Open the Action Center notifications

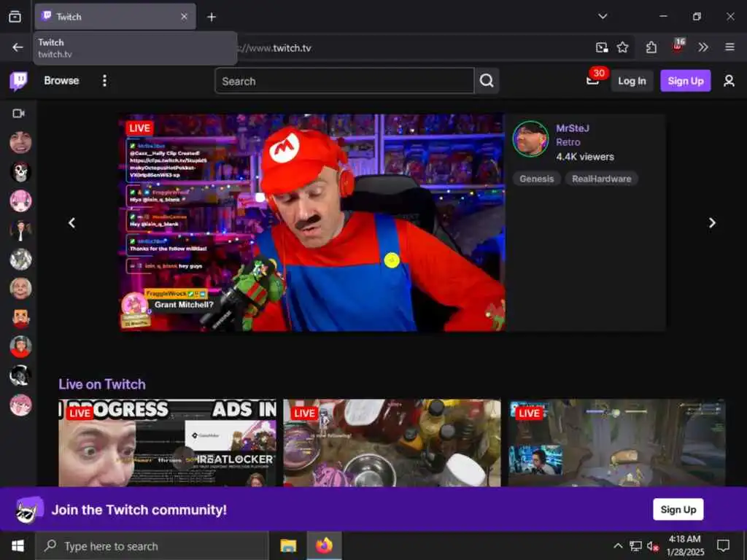723,546
